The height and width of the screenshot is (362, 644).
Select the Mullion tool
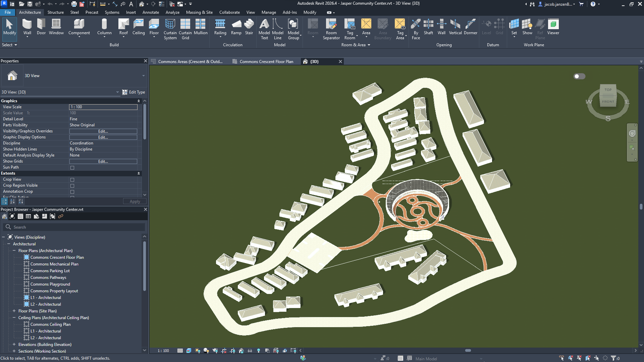[x=201, y=27]
